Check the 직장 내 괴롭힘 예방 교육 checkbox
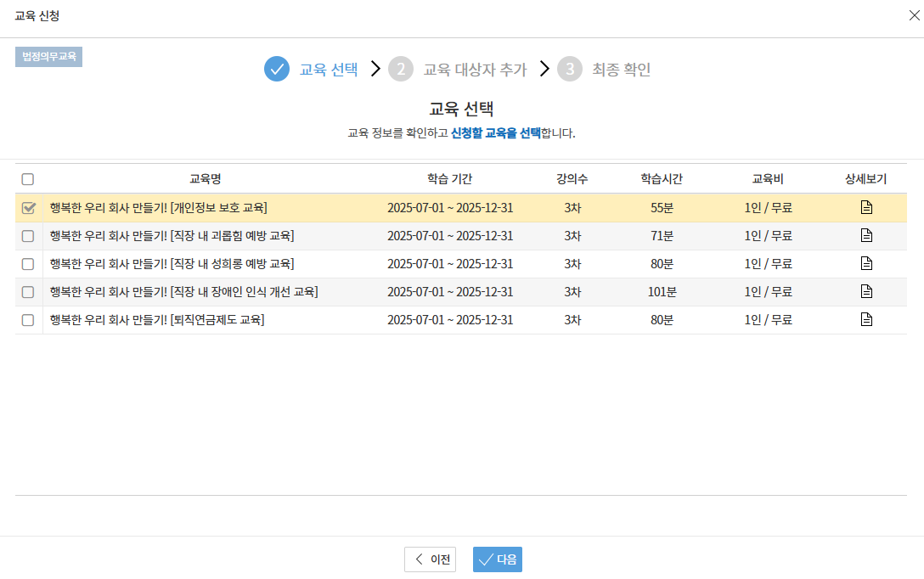The height and width of the screenshot is (579, 924). [x=28, y=236]
